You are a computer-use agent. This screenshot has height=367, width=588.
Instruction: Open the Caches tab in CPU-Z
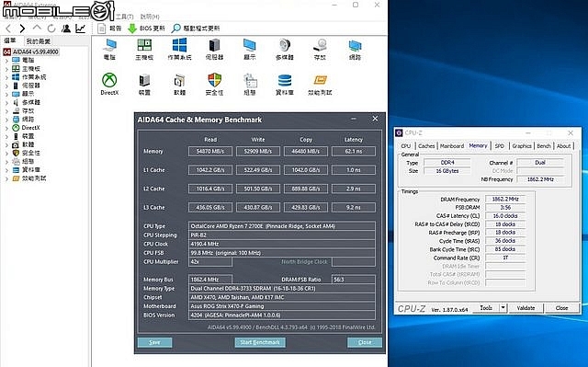[x=426, y=146]
